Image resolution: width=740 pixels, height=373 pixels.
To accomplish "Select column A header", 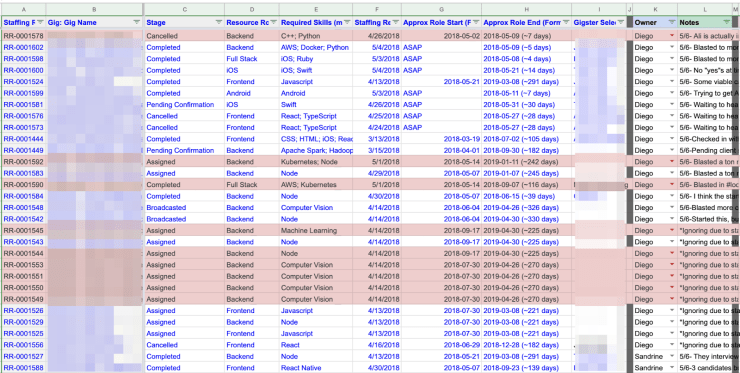I will (x=24, y=9).
